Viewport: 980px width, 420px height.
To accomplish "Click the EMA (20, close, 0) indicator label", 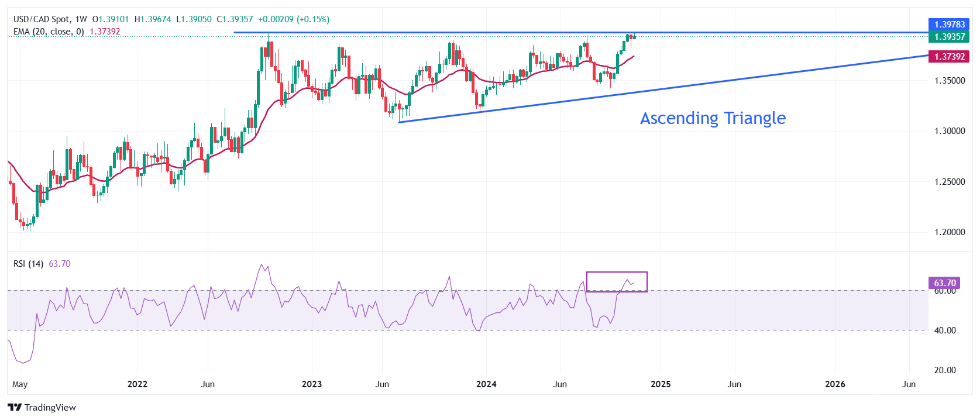I will pyautogui.click(x=49, y=32).
